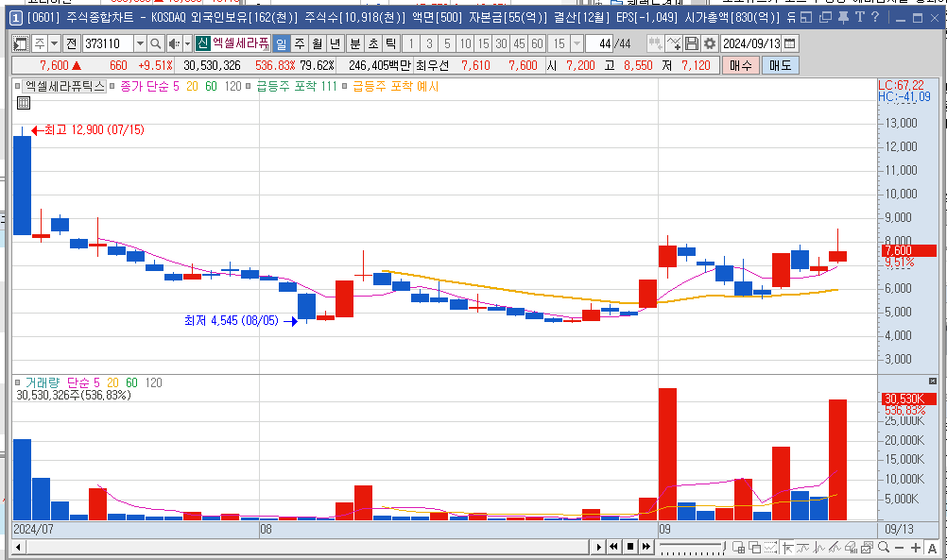The height and width of the screenshot is (560, 947).
Task: Click the 매도 sell button
Action: point(781,65)
